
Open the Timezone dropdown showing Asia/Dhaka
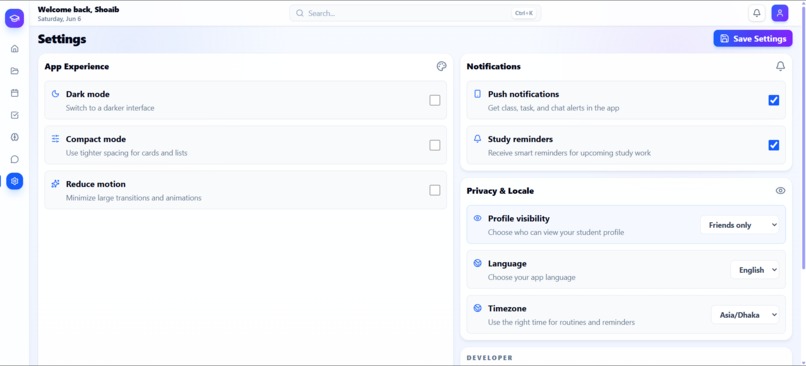tap(745, 315)
